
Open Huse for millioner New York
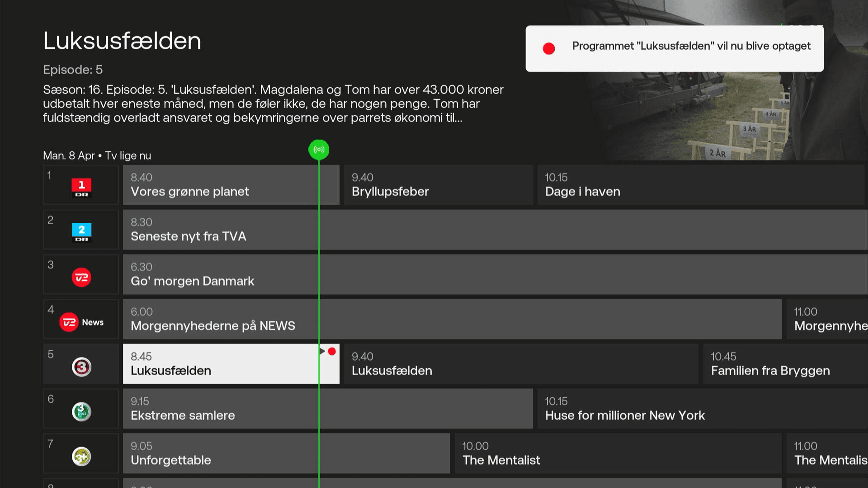click(x=703, y=408)
